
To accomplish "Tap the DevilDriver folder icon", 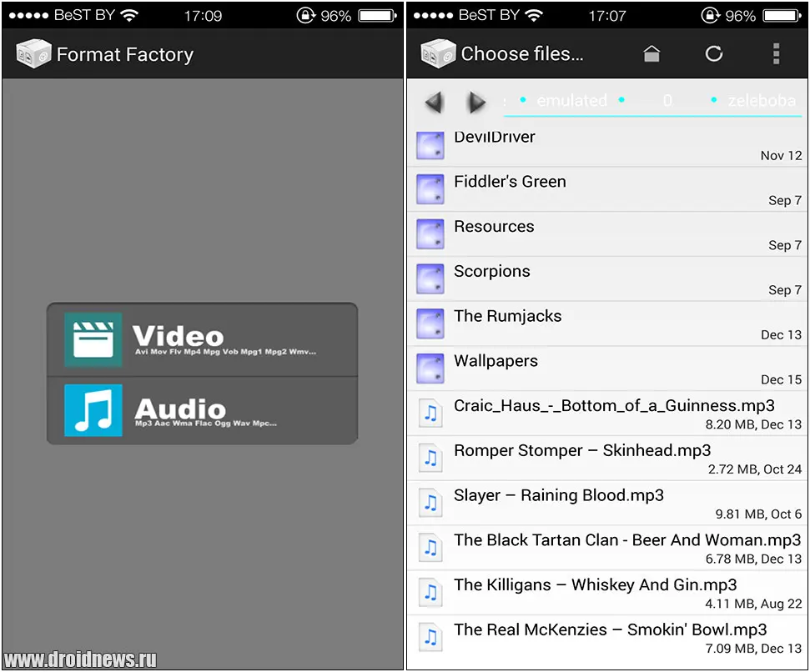I will tap(430, 145).
